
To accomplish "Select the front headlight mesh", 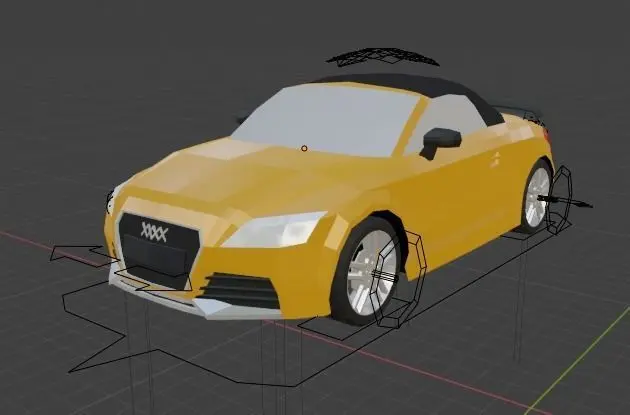I will pos(274,230).
